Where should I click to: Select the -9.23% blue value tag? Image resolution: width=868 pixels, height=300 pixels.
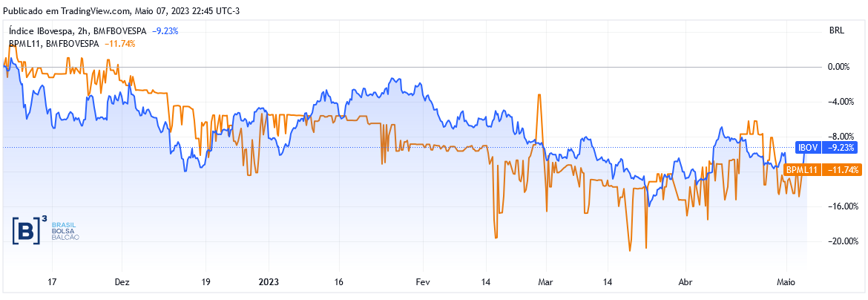coord(842,148)
